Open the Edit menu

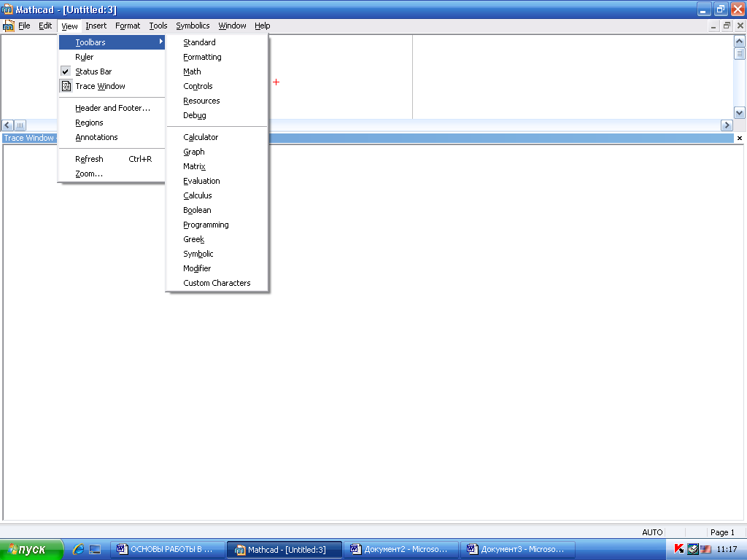(45, 26)
